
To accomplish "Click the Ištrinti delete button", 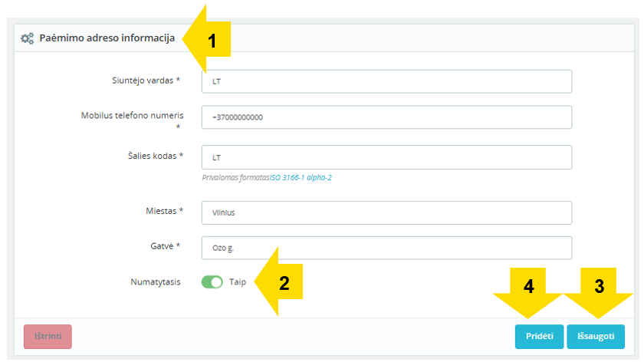I will coord(48,337).
